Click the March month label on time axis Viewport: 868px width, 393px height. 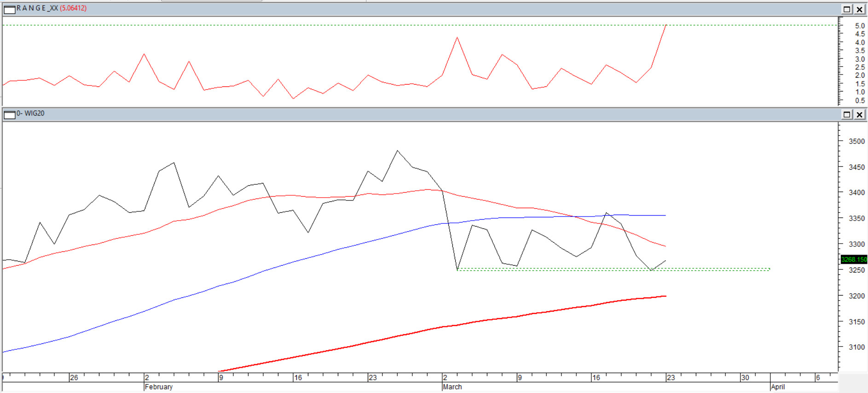click(x=452, y=387)
